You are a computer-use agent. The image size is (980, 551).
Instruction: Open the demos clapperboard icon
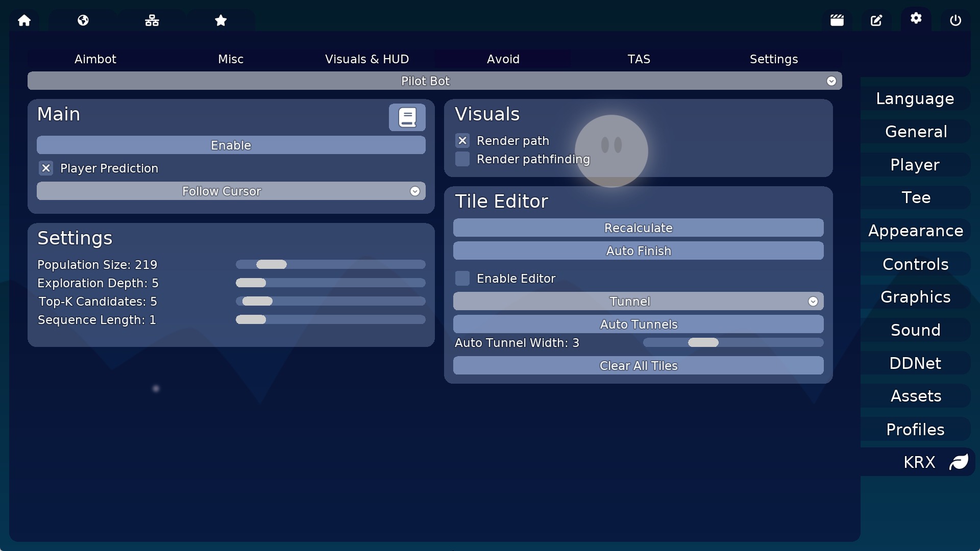837,20
